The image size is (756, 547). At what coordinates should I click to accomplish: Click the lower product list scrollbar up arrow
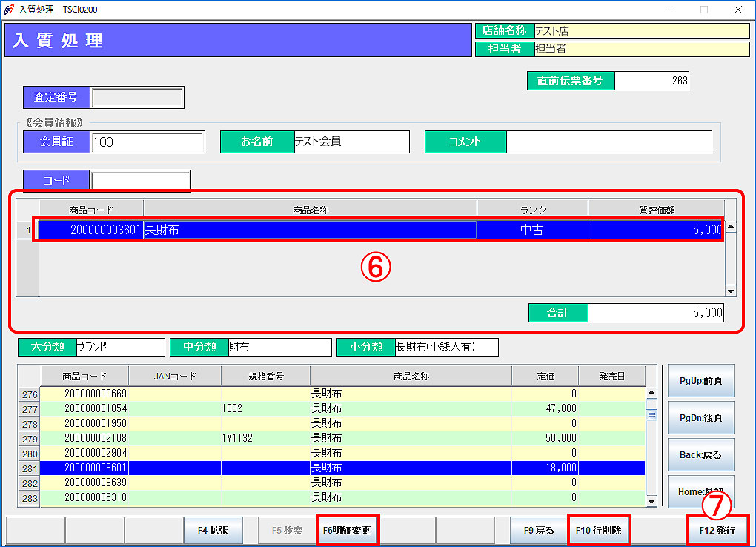pos(651,393)
